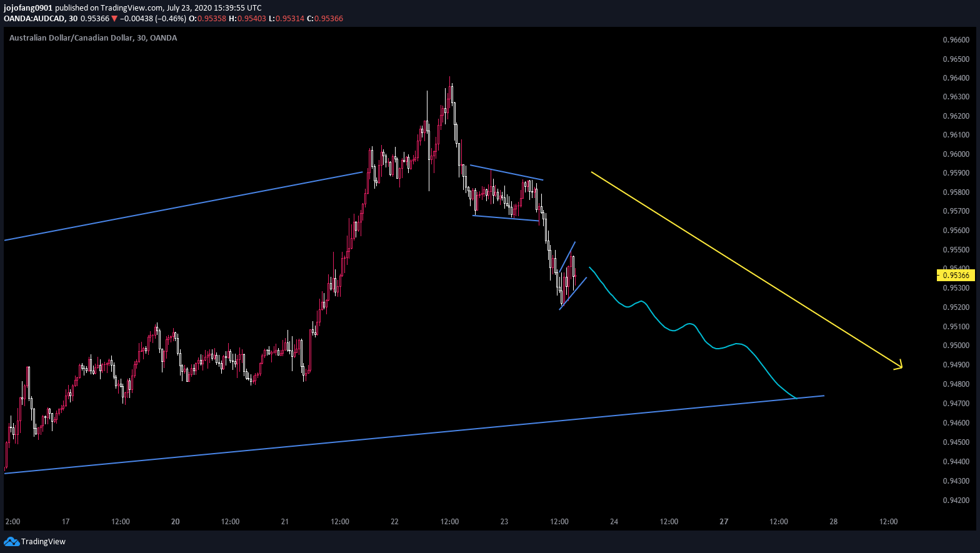980x553 pixels.
Task: Click the yellow current price label 0.95366
Action: (x=956, y=275)
